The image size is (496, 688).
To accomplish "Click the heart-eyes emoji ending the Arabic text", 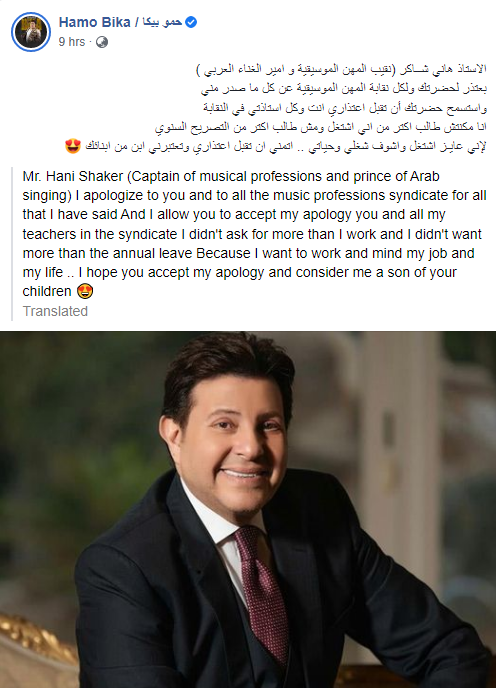I will click(73, 146).
